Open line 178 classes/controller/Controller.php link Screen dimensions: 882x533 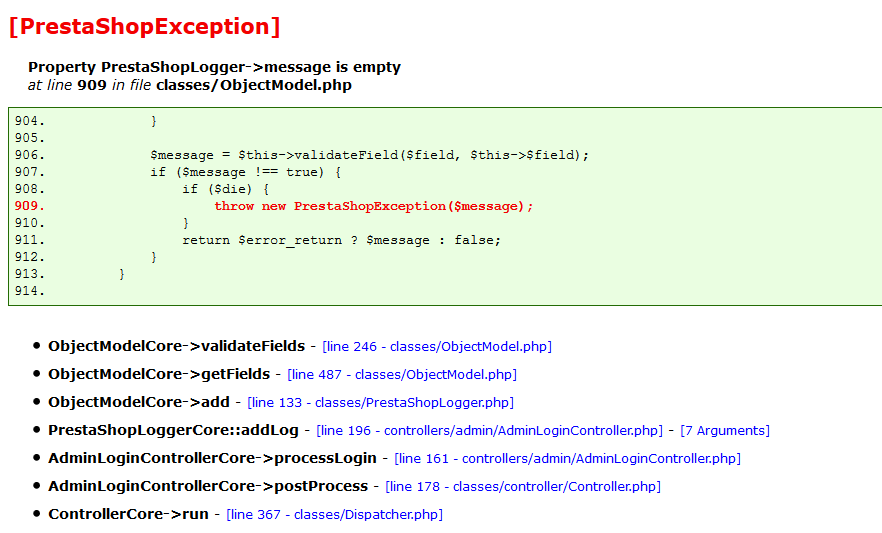point(523,487)
